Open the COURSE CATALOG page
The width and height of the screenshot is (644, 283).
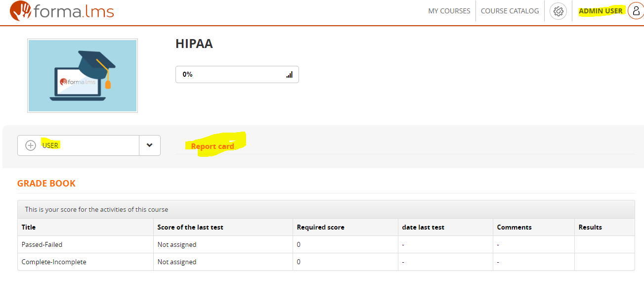click(x=510, y=11)
